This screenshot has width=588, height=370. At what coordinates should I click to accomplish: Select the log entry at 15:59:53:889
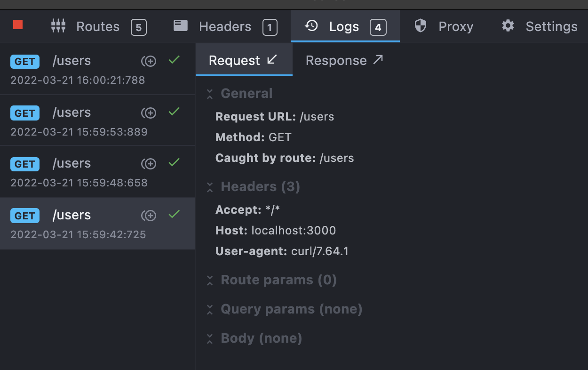[97, 121]
